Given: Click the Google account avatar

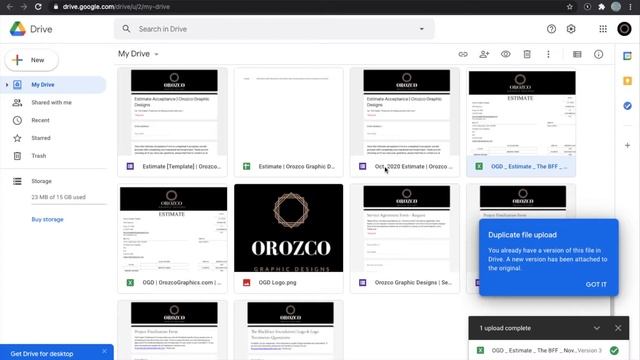Looking at the screenshot, I should point(624,29).
